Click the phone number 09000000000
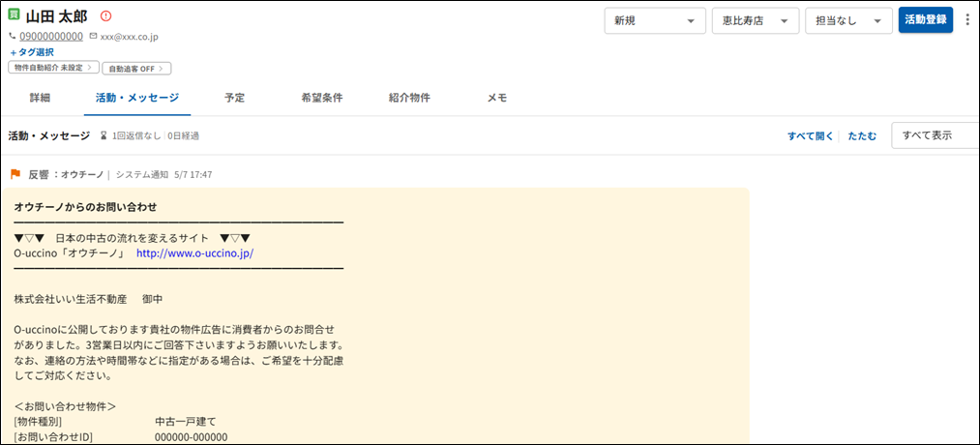This screenshot has width=980, height=445. 51,36
